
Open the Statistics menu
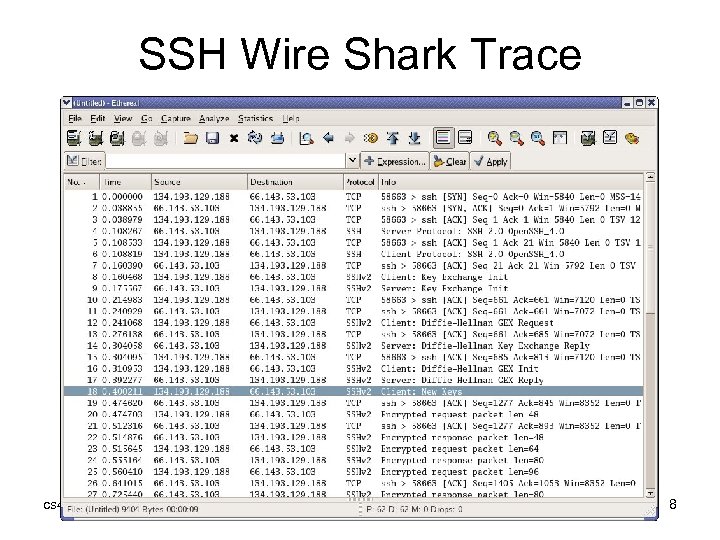(x=255, y=118)
